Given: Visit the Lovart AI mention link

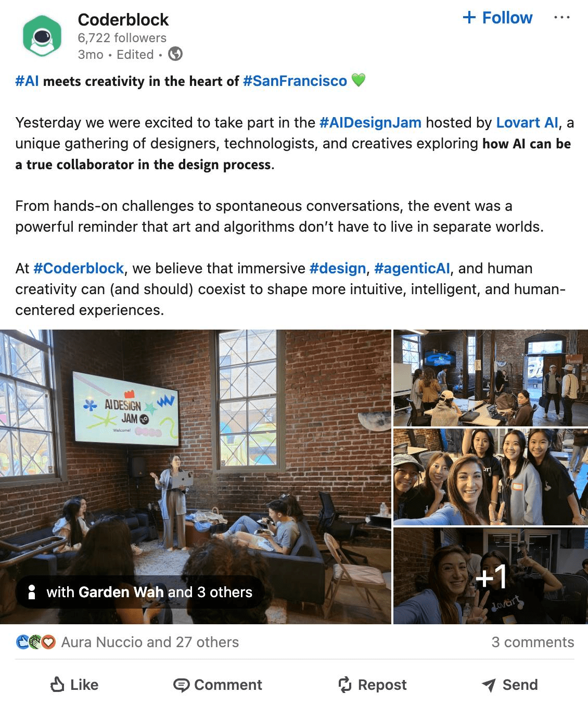Looking at the screenshot, I should point(527,123).
